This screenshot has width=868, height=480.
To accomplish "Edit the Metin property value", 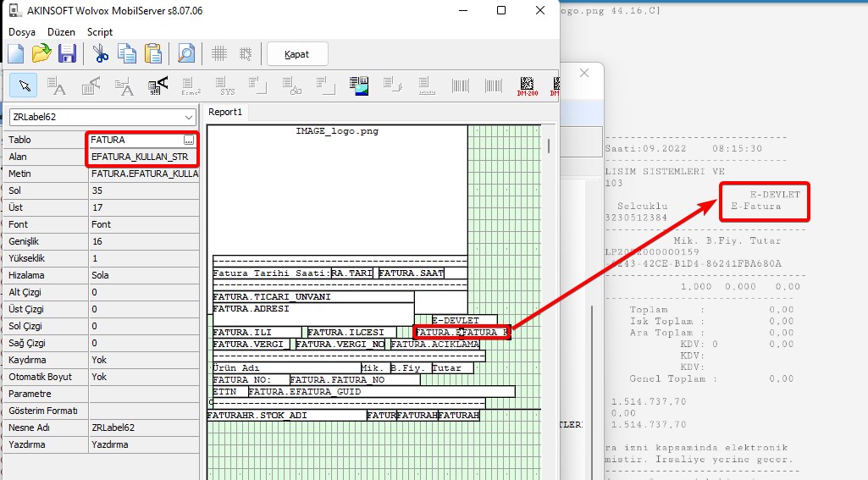I will 144,174.
